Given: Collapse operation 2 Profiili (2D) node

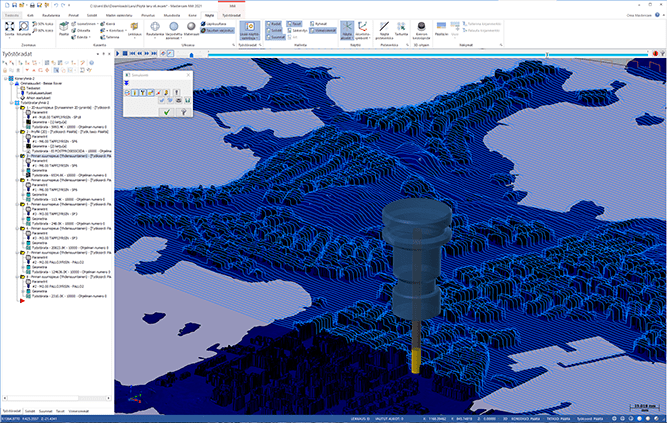Looking at the screenshot, I should point(17,132).
